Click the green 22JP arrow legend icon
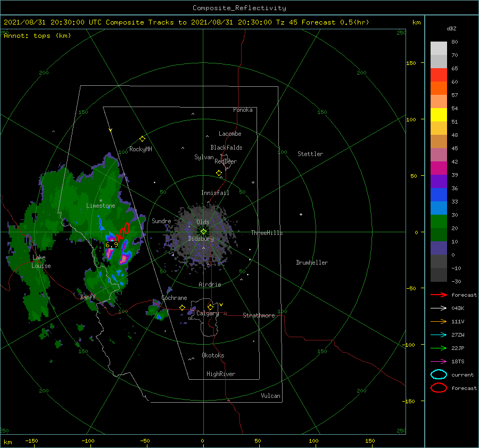The image size is (479, 448). coord(439,348)
